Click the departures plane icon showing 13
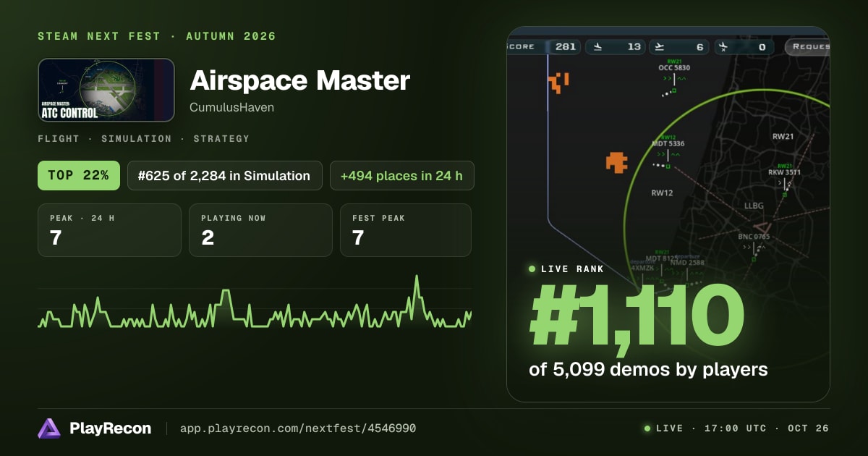This screenshot has width=868, height=456. coord(597,46)
